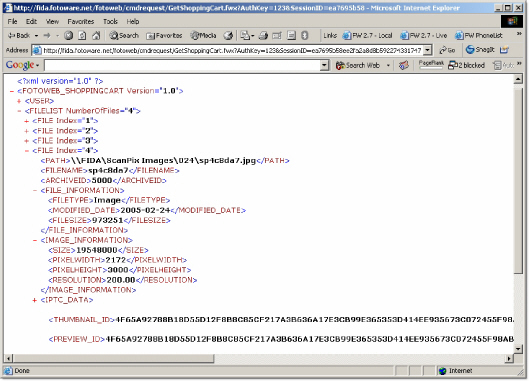Click the page icon in Address bar
Viewport: 529px width, 381px height.
click(36, 50)
